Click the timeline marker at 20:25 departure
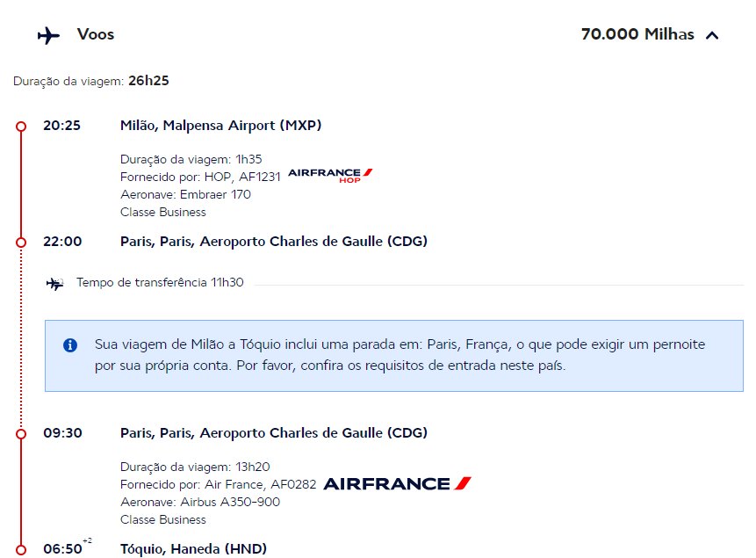756x558 pixels. click(x=21, y=127)
